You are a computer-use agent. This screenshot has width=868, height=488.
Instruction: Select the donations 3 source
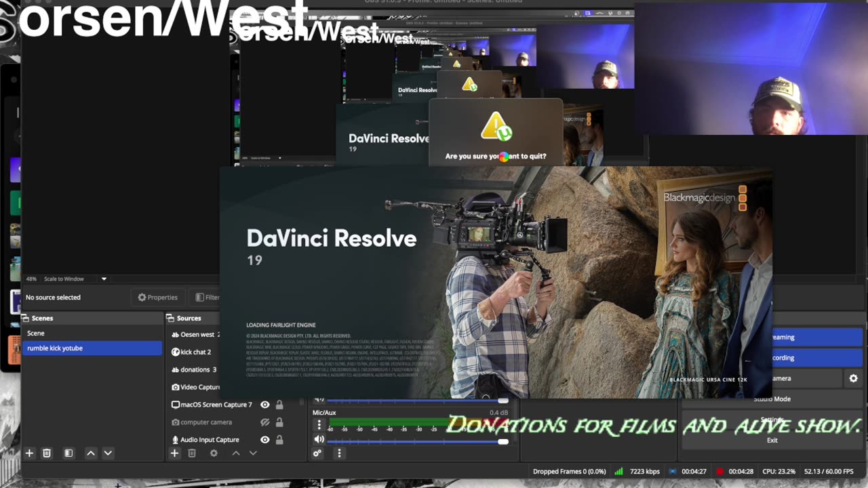pyautogui.click(x=195, y=369)
